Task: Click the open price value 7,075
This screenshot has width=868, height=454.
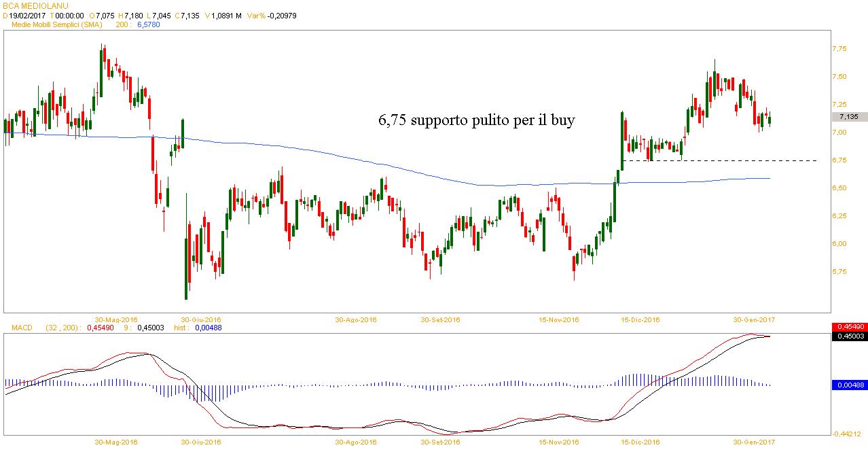Action: click(105, 15)
